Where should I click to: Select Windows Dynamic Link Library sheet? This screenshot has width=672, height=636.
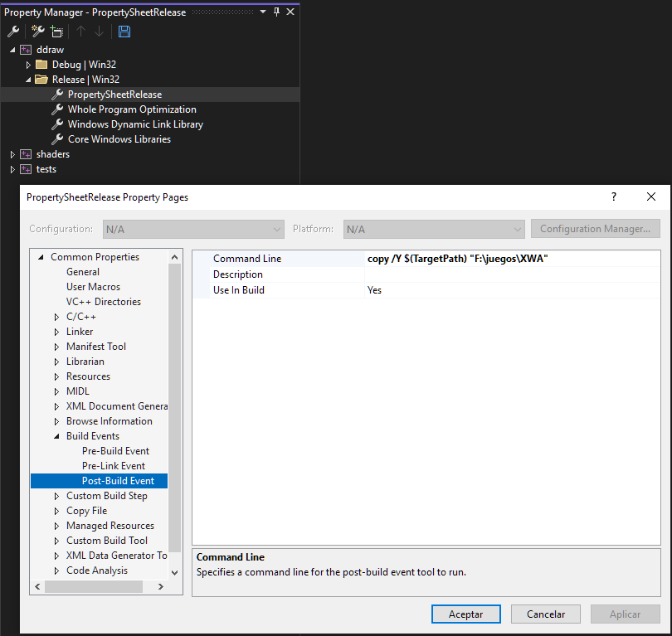click(135, 124)
